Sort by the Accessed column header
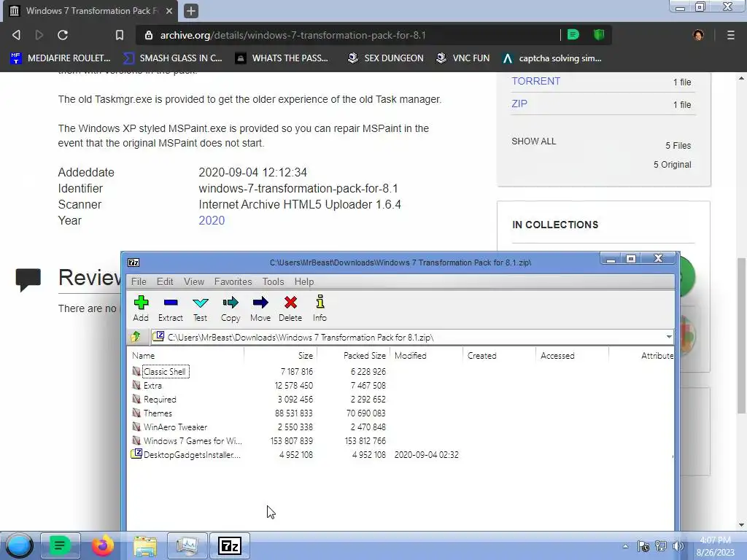Image resolution: width=747 pixels, height=560 pixels. tap(572, 355)
